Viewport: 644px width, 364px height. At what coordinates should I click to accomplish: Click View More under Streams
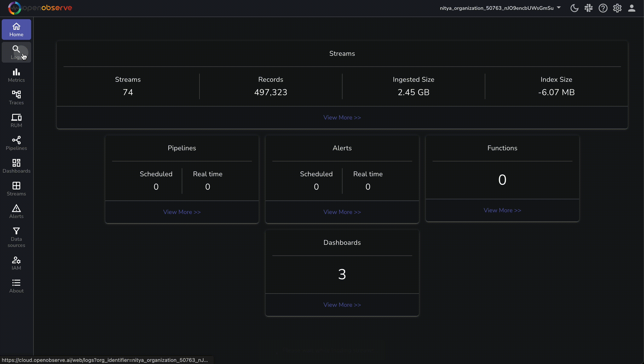pos(342,117)
